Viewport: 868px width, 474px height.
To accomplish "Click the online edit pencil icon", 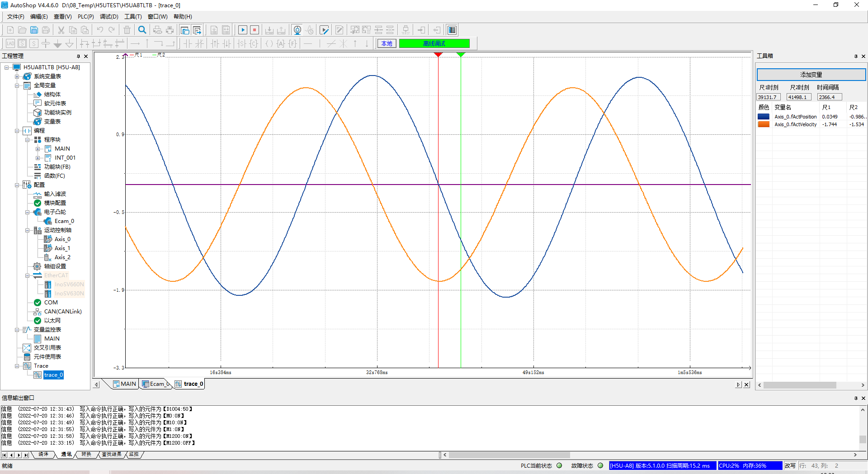I will tap(325, 30).
